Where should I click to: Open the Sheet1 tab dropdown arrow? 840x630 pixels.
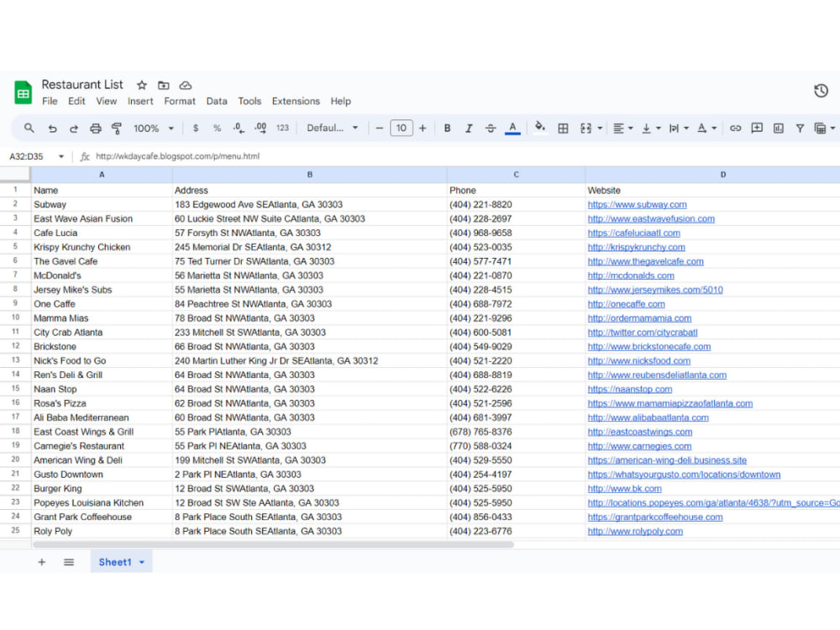coord(142,563)
